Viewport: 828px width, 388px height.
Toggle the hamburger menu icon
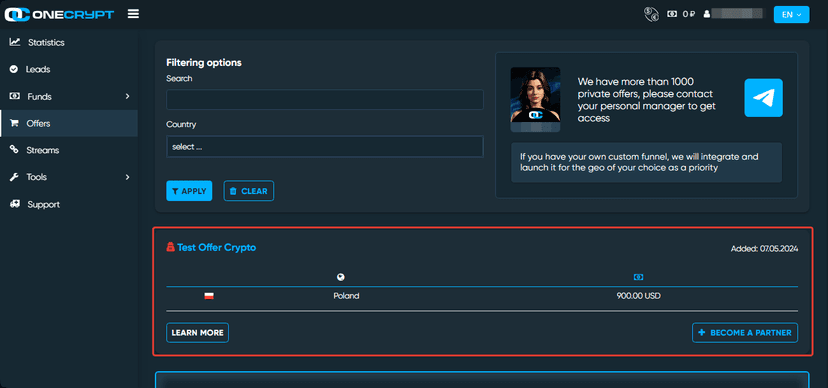[x=133, y=14]
